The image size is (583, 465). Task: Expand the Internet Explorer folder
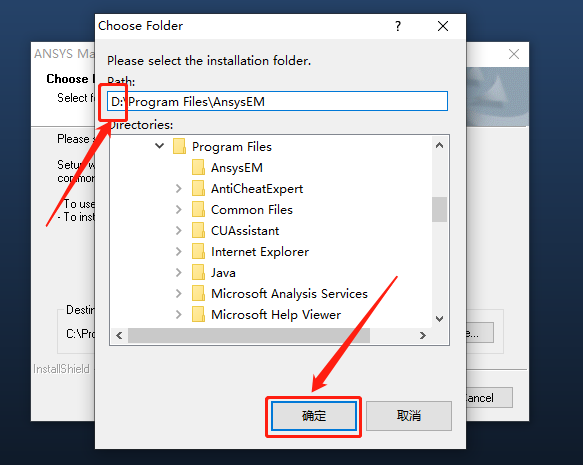pos(178,252)
